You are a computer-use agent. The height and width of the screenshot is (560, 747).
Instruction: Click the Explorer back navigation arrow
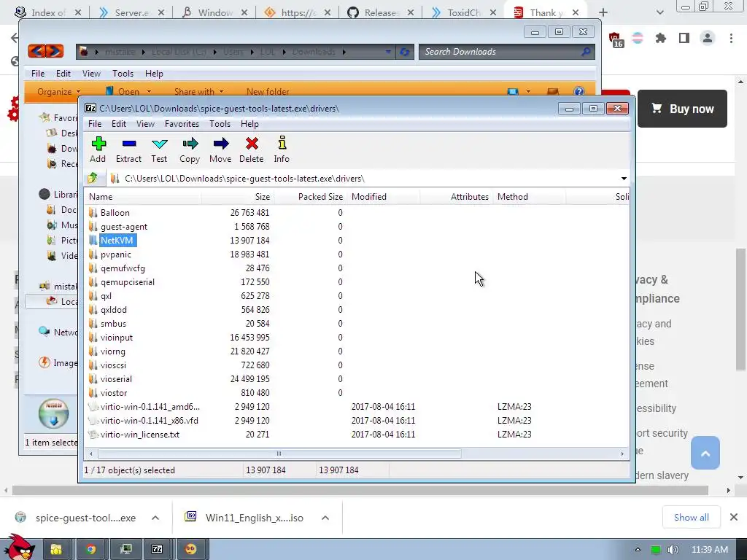(36, 51)
